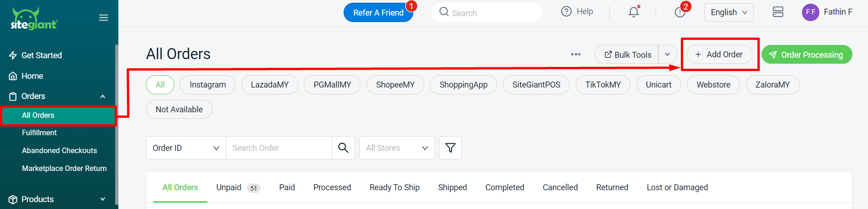Click the Fathin F avatar icon
Image resolution: width=868 pixels, height=209 pixels.
pyautogui.click(x=810, y=12)
